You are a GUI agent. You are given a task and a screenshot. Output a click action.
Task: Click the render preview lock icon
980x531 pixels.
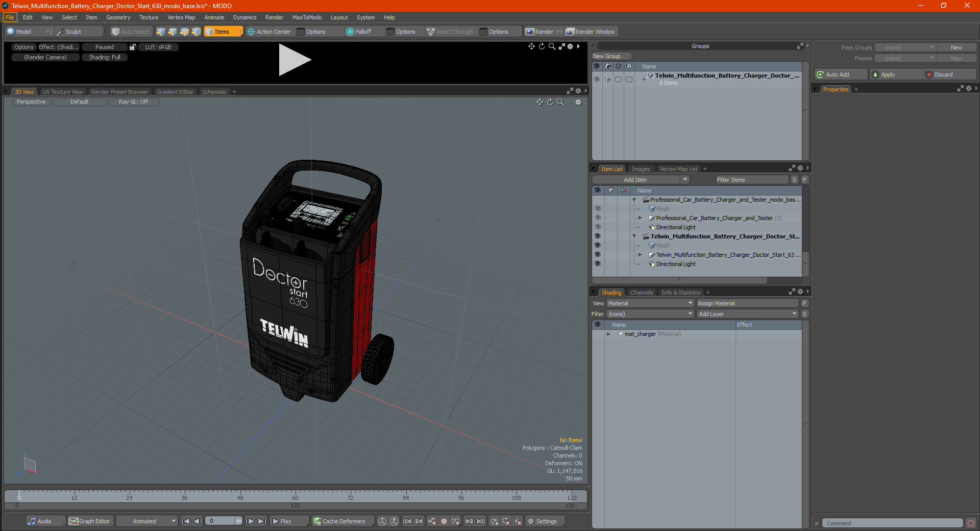[x=133, y=47]
